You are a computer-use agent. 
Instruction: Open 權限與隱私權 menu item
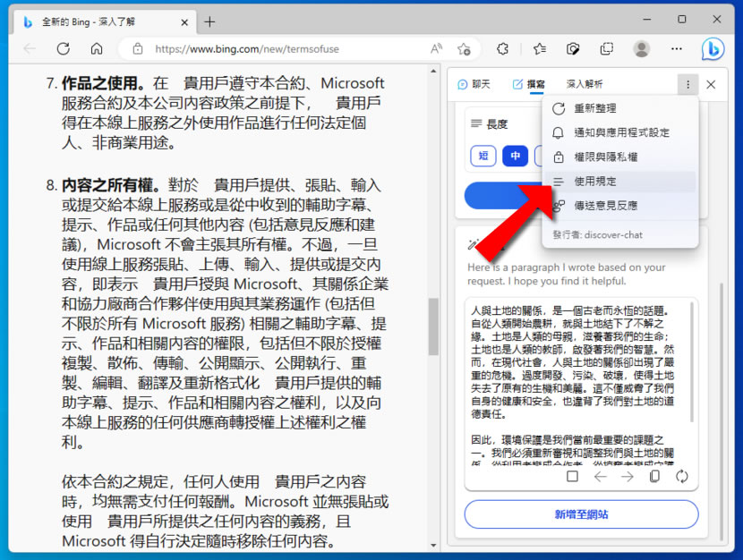click(620, 157)
